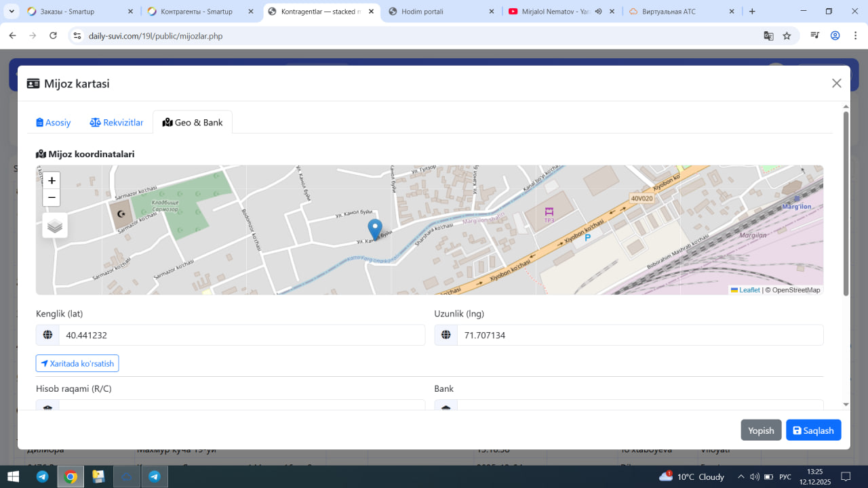Switch to the Rekvizitlar tab

pos(117,123)
